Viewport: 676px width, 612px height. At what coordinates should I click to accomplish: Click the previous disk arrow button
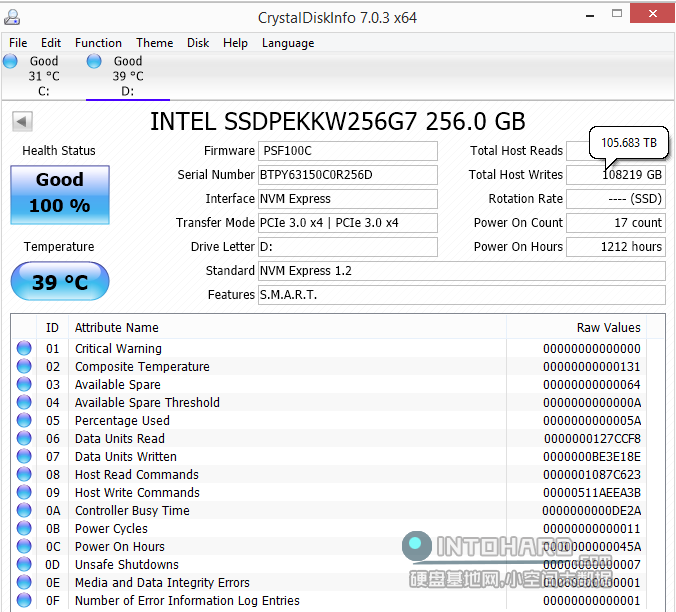22,122
